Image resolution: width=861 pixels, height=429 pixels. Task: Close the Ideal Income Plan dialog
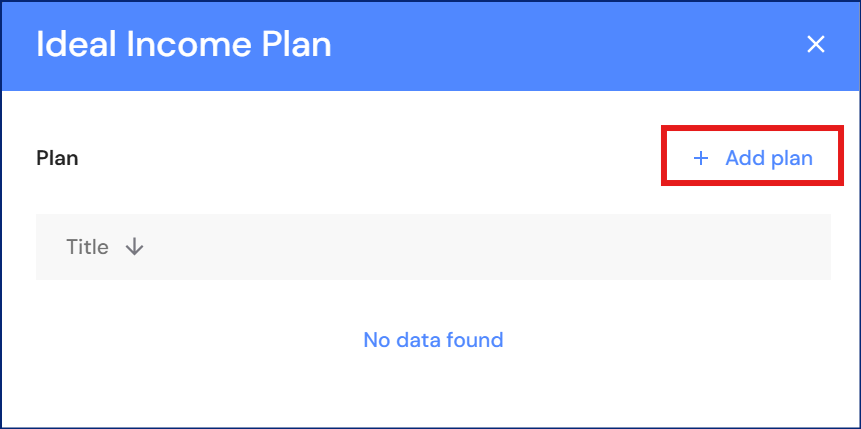click(x=816, y=44)
